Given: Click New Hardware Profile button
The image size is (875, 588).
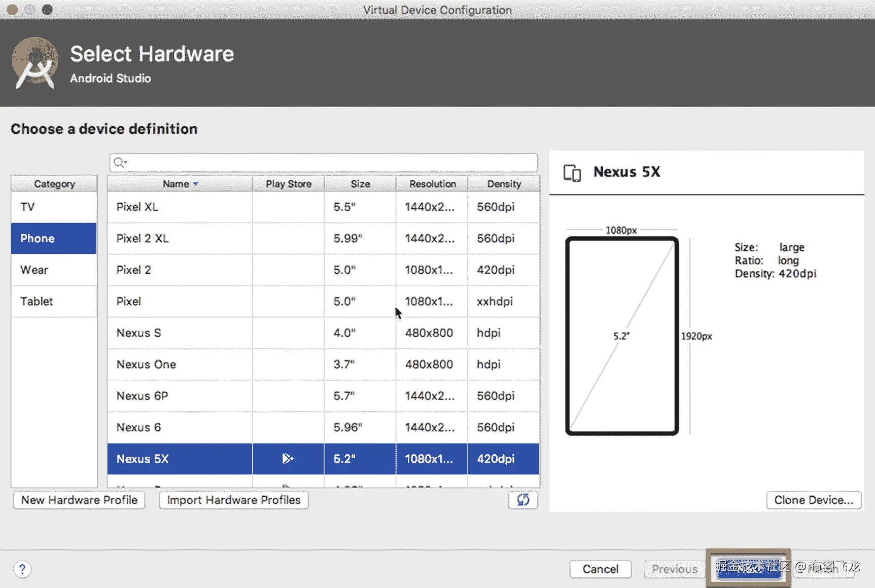Looking at the screenshot, I should (x=79, y=500).
